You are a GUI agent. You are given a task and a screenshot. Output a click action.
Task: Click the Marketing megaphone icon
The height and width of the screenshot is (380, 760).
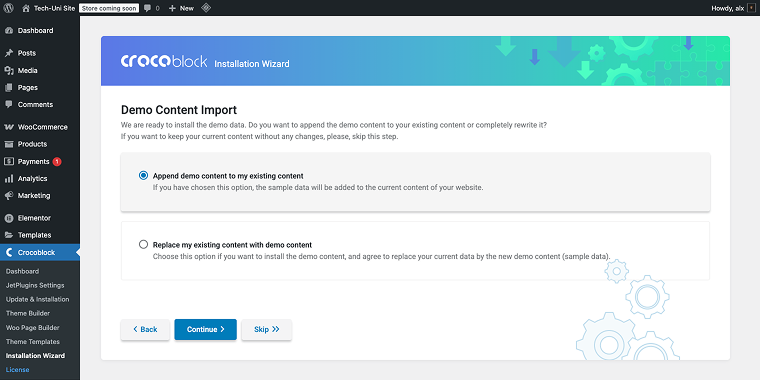click(x=9, y=196)
